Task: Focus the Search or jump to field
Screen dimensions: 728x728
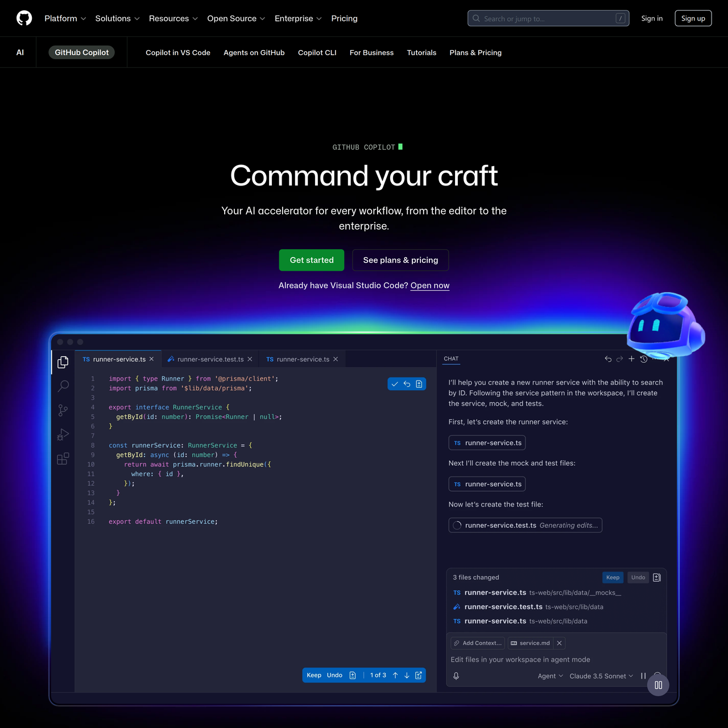Action: point(548,18)
